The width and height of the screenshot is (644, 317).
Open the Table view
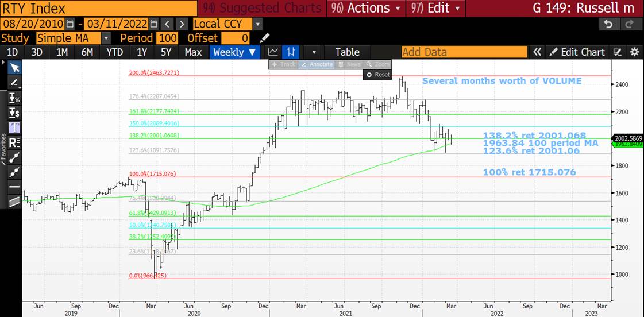[348, 52]
